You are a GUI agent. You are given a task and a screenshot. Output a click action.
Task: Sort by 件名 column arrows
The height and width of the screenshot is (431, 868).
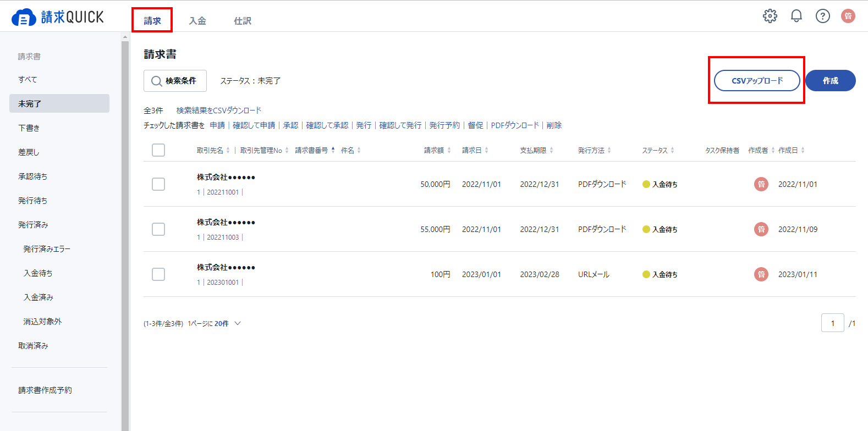pyautogui.click(x=359, y=150)
